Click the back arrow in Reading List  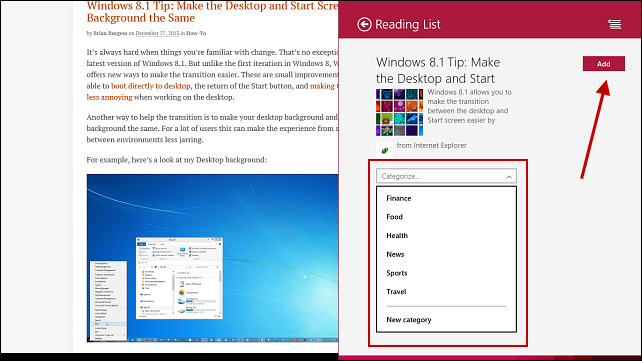(364, 25)
